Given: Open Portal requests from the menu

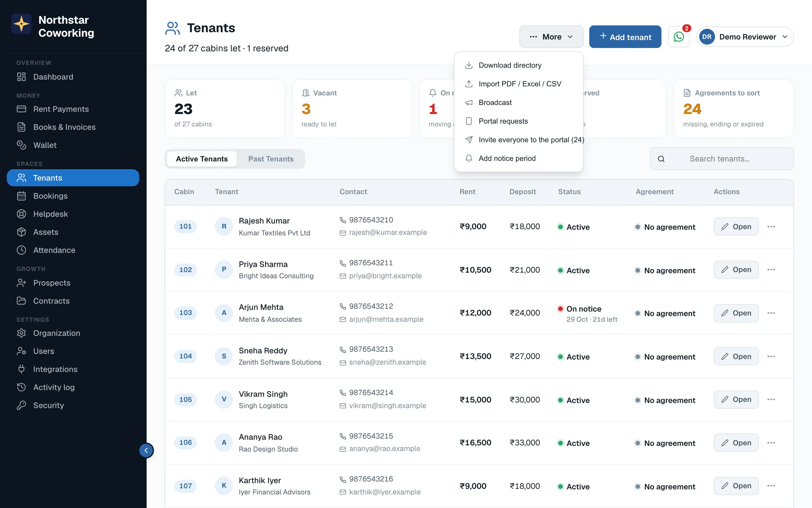Looking at the screenshot, I should click(519, 121).
